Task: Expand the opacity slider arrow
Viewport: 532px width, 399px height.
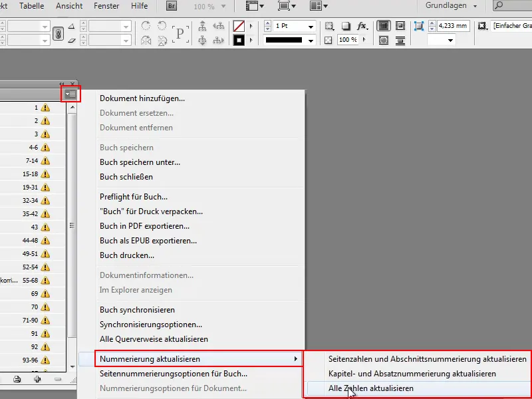Action: click(x=364, y=40)
